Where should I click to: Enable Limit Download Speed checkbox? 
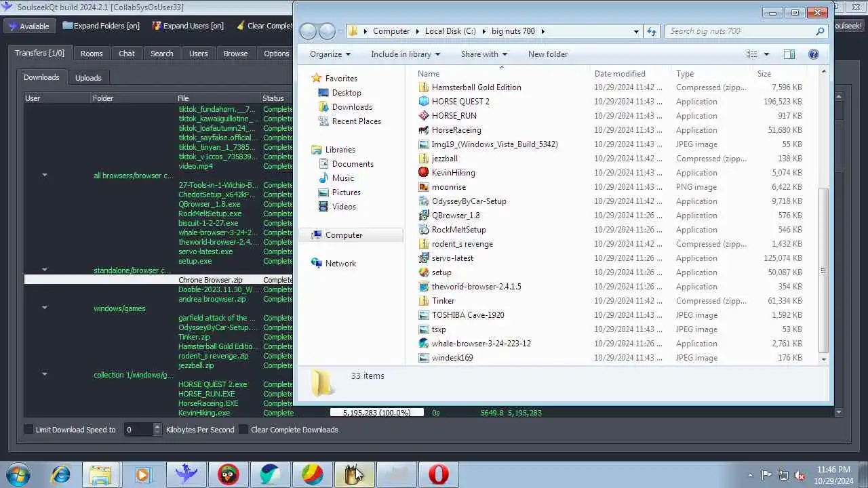pyautogui.click(x=28, y=430)
